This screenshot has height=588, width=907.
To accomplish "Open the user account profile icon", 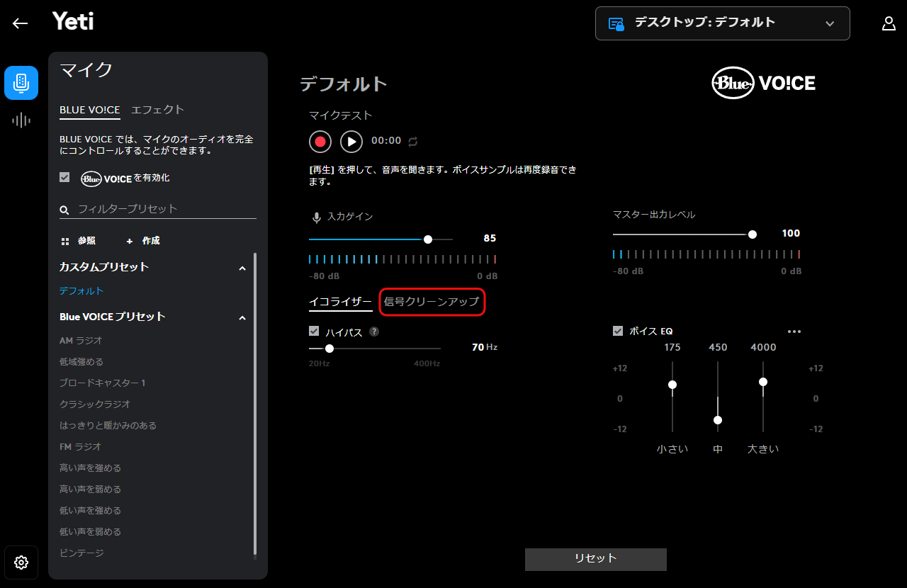I will click(x=889, y=23).
